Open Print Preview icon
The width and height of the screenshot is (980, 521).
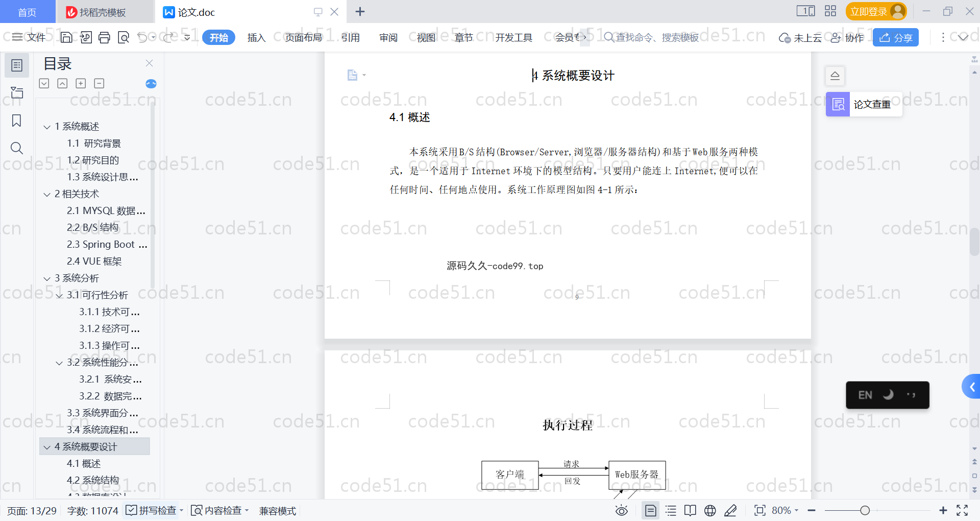[x=123, y=37]
